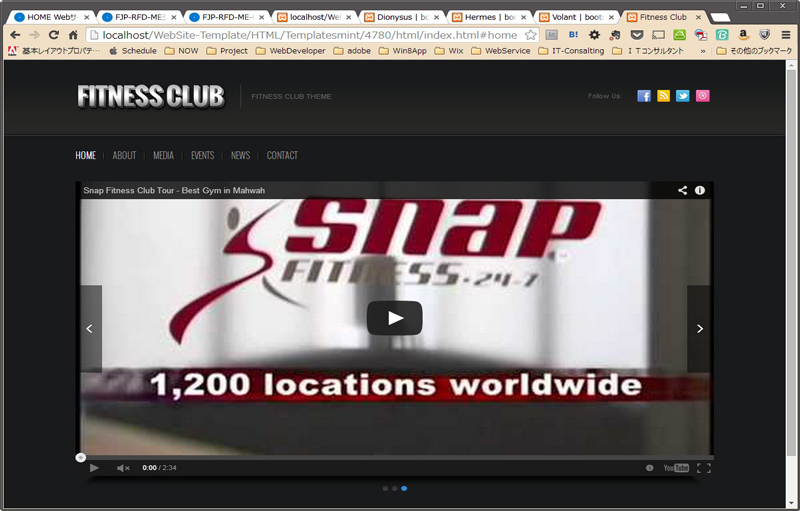The width and height of the screenshot is (800, 511).
Task: Show hidden bookmarks with the chevron
Action: 703,51
